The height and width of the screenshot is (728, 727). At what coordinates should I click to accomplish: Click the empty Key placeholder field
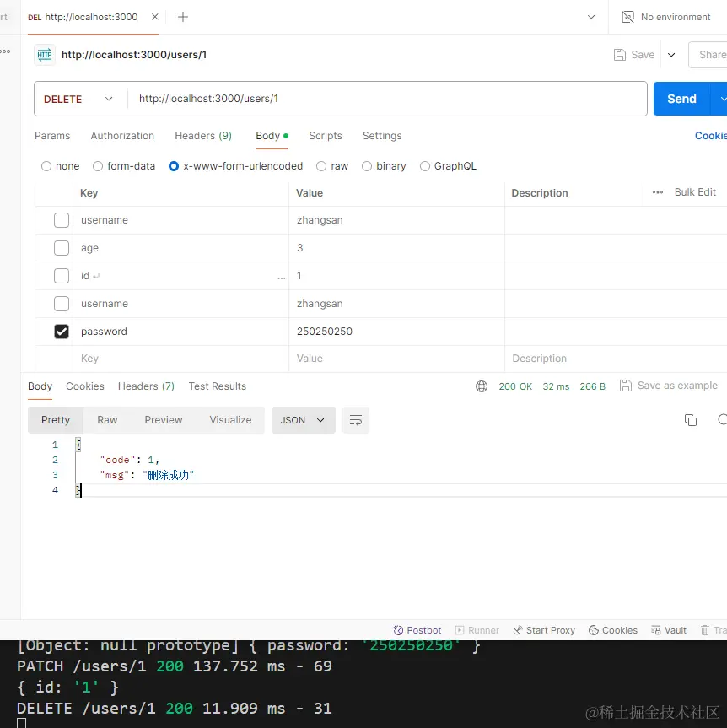click(x=180, y=359)
